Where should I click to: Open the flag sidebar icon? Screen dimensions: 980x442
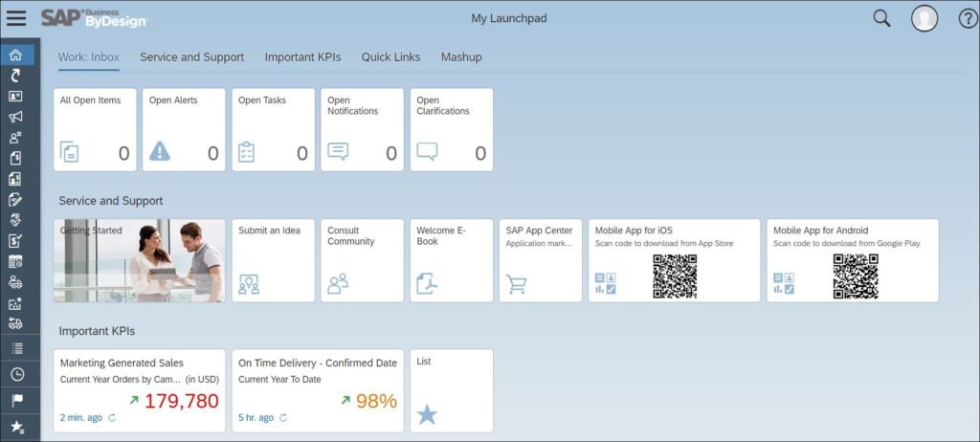[17, 400]
